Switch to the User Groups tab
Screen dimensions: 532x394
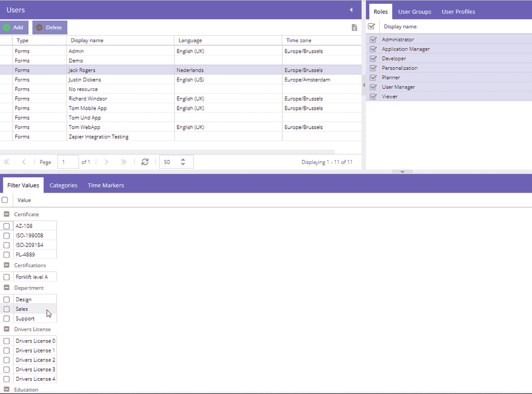tap(414, 12)
